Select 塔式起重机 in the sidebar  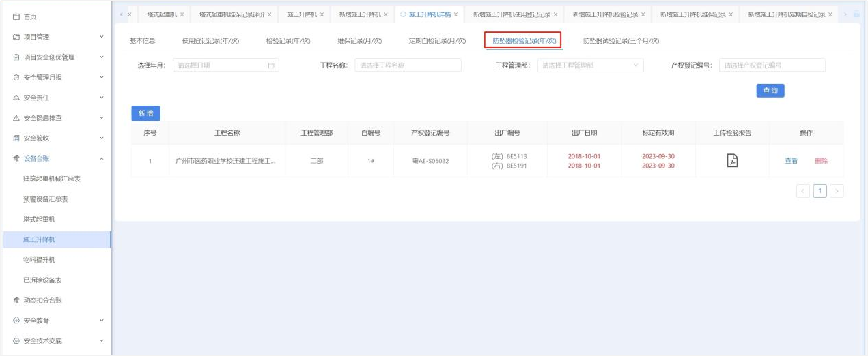coord(39,220)
